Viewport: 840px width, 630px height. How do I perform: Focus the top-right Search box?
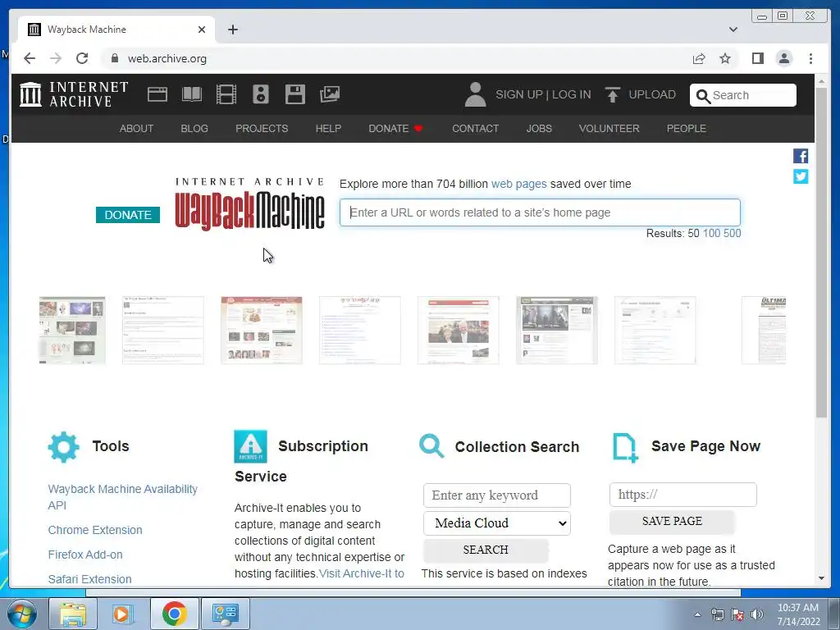point(742,95)
